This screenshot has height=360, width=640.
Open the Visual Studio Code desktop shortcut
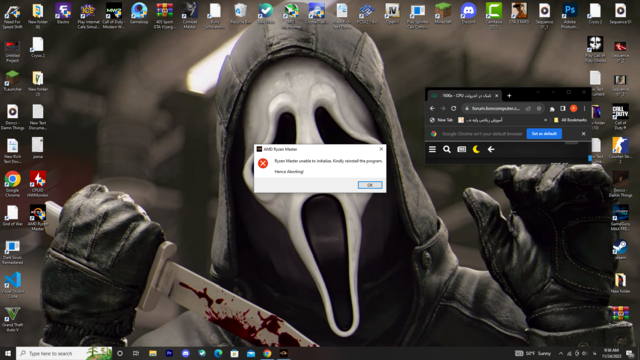(12, 285)
